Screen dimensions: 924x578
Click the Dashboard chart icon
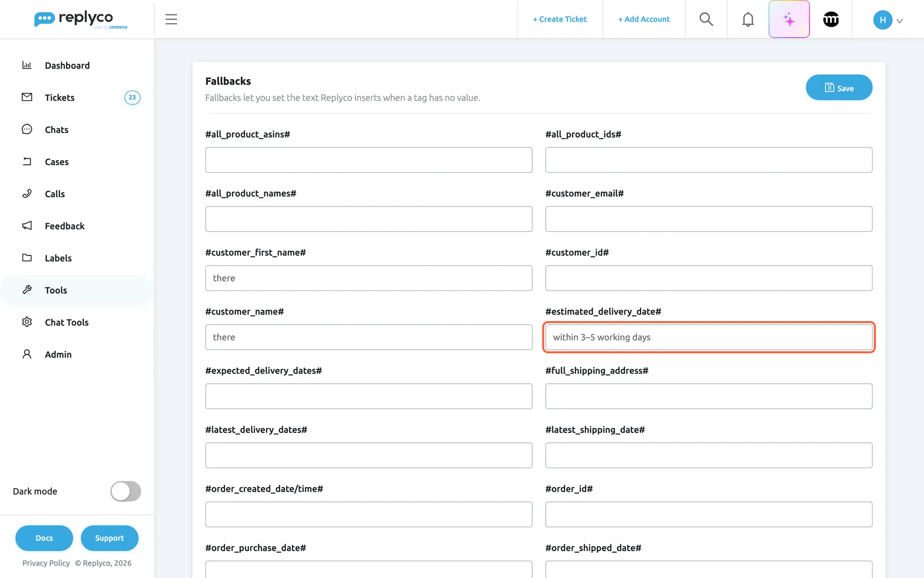point(27,65)
